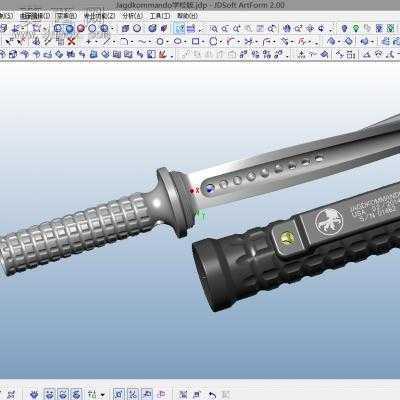Image resolution: width=400 pixels, height=400 pixels.
Task: Select the circle drawing tool
Action: (160, 42)
